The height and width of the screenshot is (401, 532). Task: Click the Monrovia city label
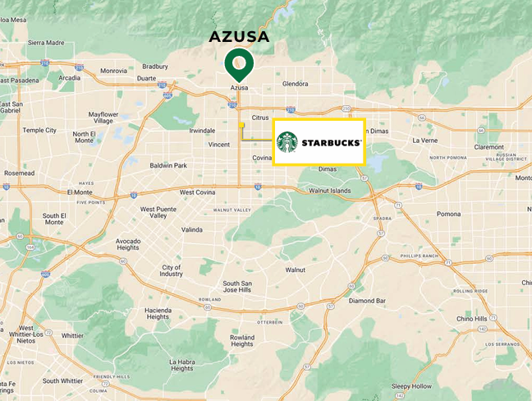pos(113,71)
